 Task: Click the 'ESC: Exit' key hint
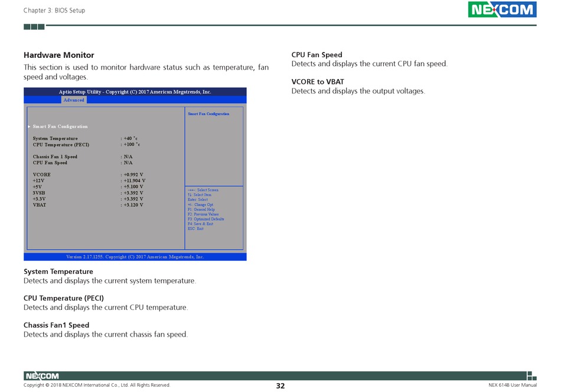tap(195, 228)
